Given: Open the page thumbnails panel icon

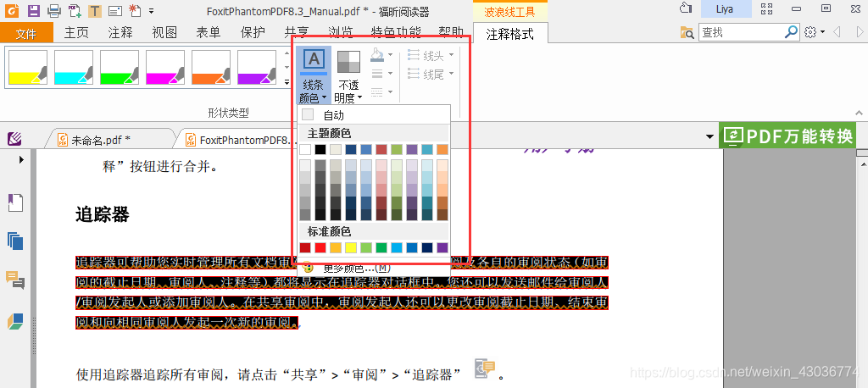Looking at the screenshot, I should tap(15, 241).
